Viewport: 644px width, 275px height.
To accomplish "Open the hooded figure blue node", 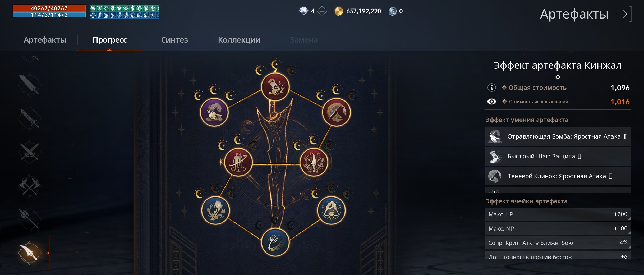I will click(x=331, y=210).
